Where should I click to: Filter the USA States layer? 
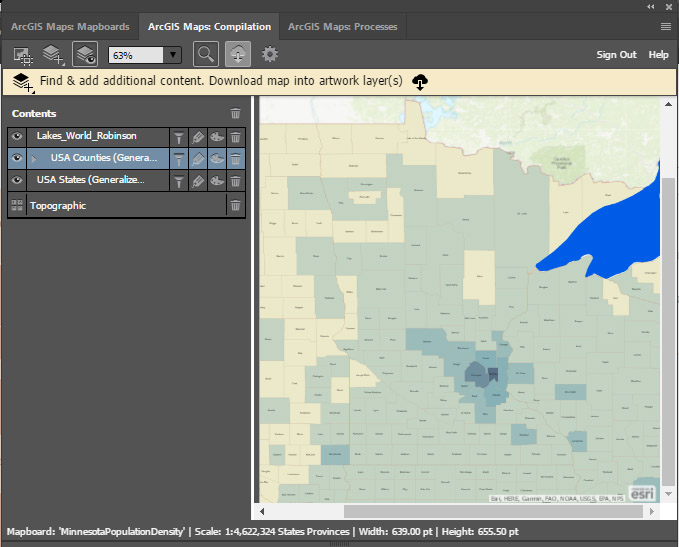179,181
